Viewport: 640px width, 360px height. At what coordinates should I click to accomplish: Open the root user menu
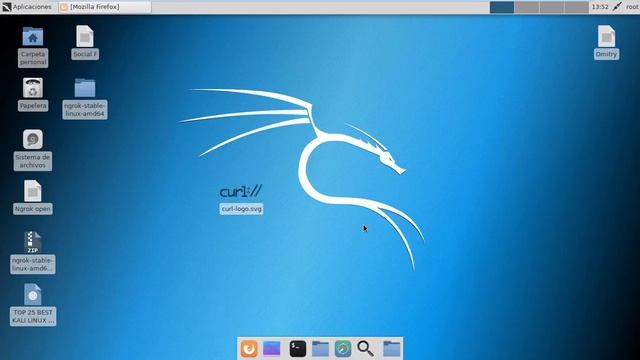(x=632, y=7)
